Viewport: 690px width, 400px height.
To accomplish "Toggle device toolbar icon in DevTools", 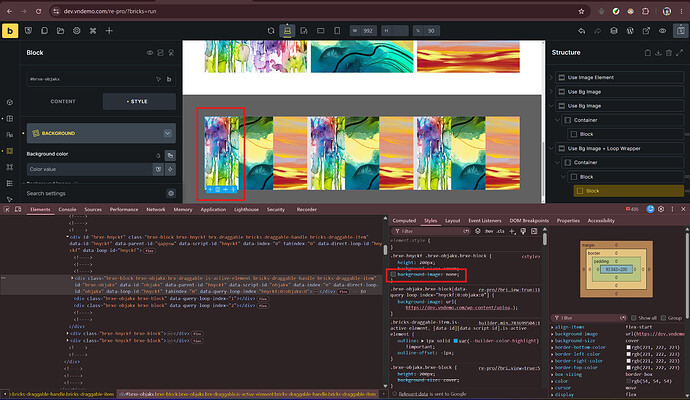I will 18,209.
